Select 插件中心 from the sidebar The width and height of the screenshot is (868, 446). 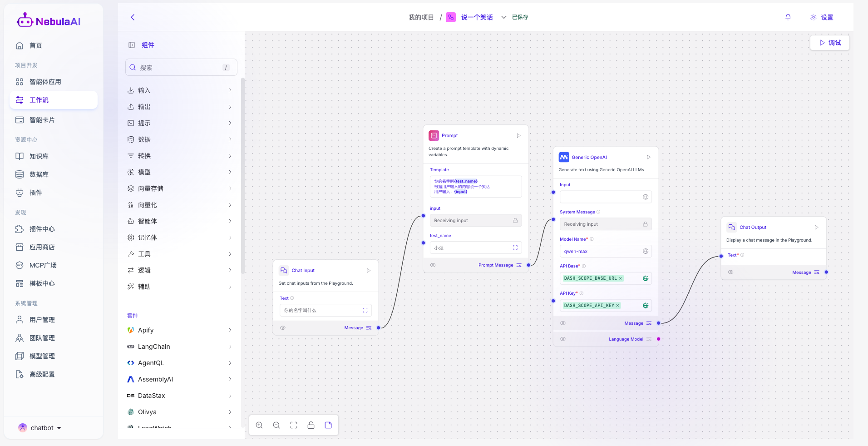coord(42,229)
